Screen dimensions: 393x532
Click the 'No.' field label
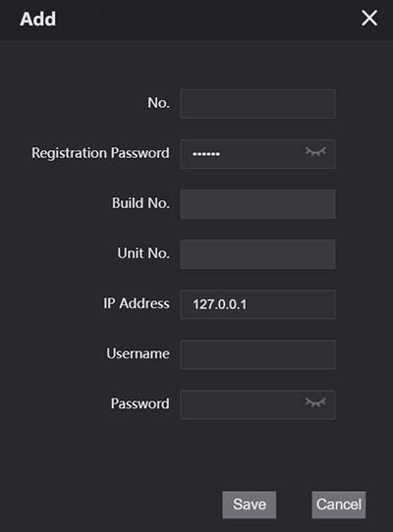click(158, 103)
